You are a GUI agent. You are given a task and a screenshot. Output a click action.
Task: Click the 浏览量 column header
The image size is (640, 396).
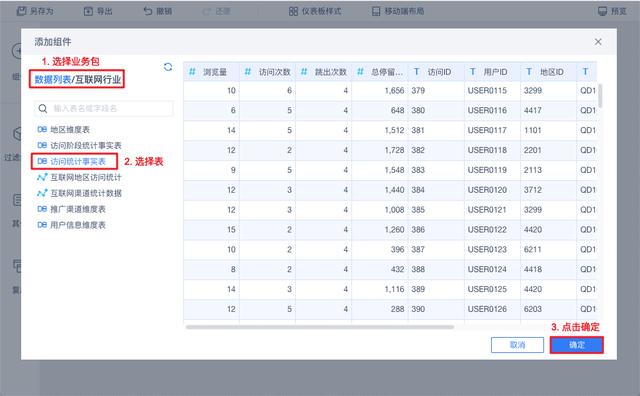(211, 72)
